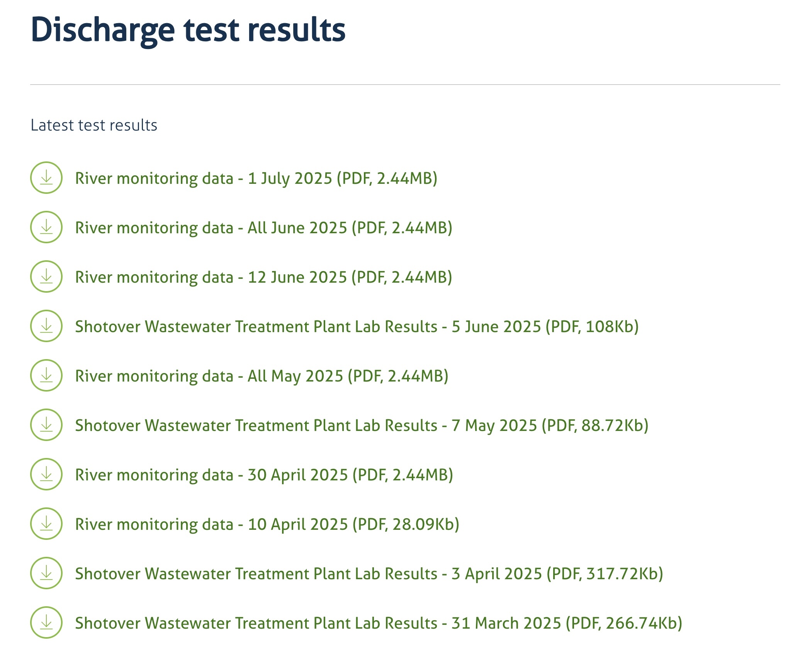Open River monitoring data 30 April 2025 link

[264, 475]
